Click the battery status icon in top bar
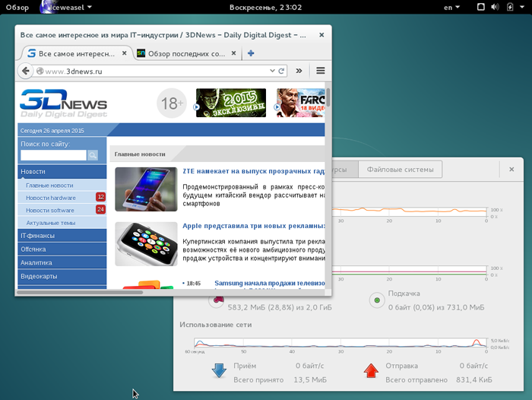The width and height of the screenshot is (532, 400). click(510, 7)
